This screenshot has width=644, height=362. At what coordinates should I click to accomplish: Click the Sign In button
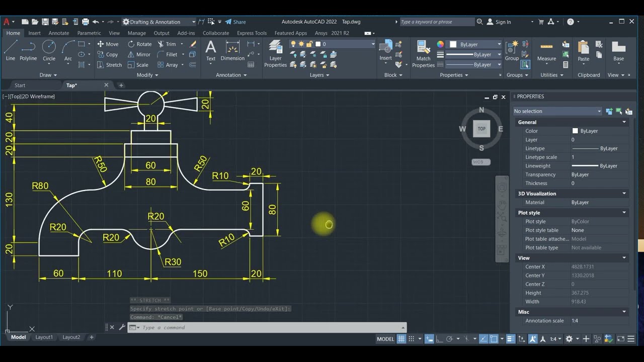click(499, 22)
